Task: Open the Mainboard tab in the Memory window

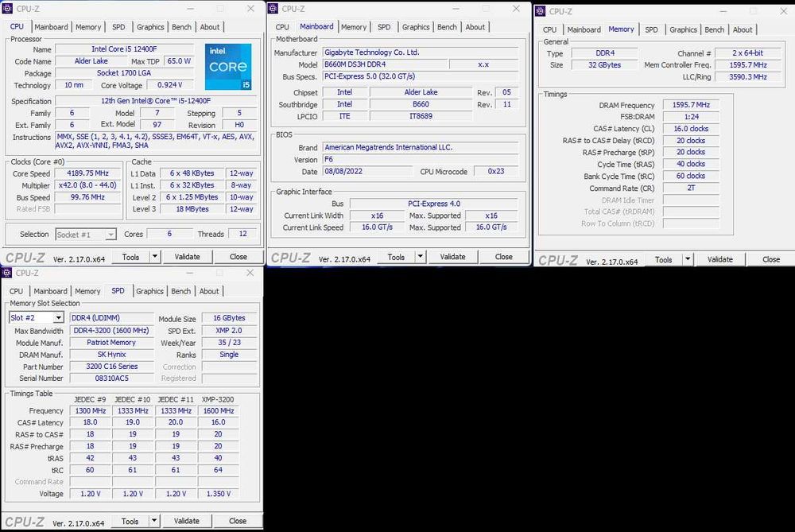Action: (x=584, y=30)
